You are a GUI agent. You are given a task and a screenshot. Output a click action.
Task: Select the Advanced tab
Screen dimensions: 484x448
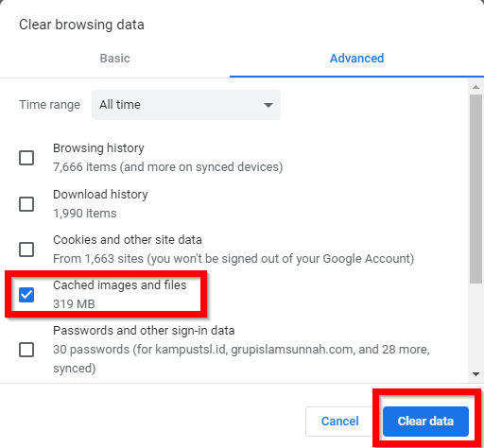356,59
